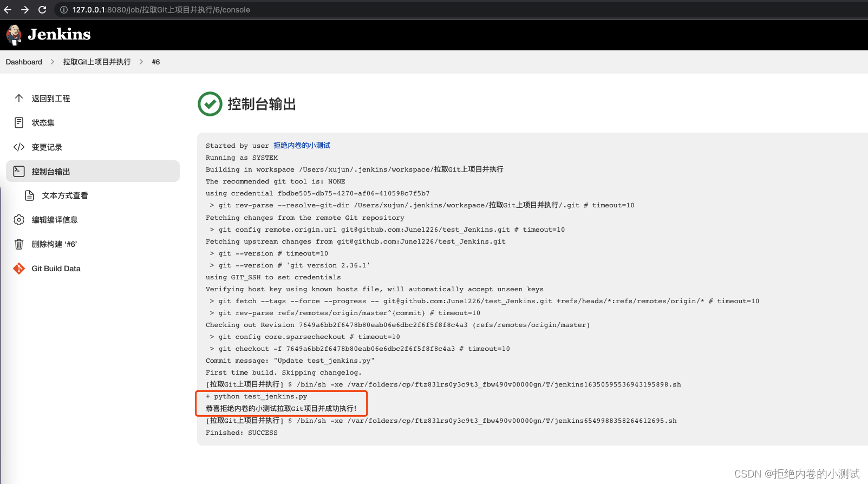Image resolution: width=868 pixels, height=484 pixels.
Task: Click the trash icon for 删除构建 '#6'
Action: pos(19,244)
